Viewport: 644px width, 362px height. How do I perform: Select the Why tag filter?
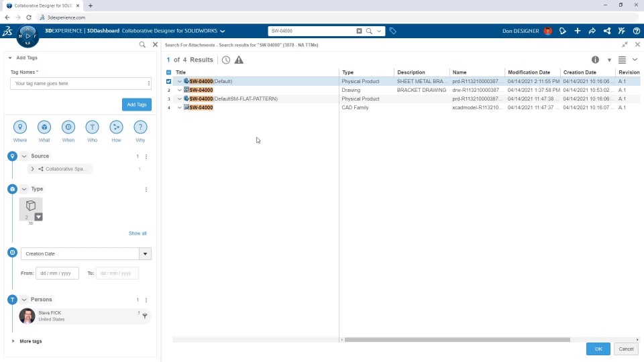(140, 127)
